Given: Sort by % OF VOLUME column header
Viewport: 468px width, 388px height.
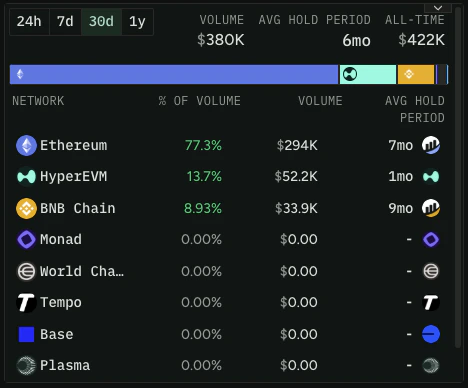Looking at the screenshot, I should (x=200, y=101).
